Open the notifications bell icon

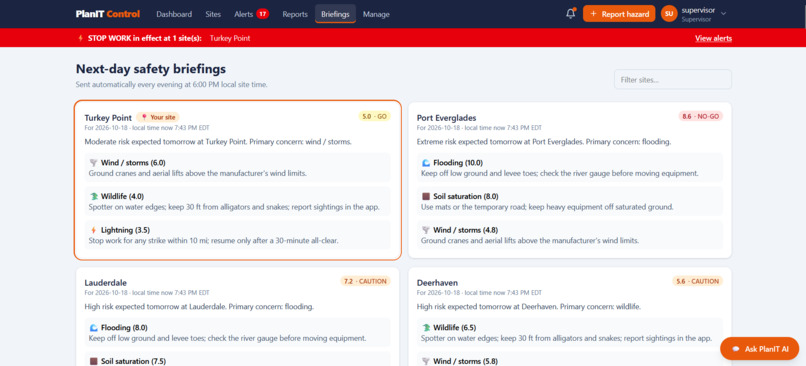coord(571,14)
